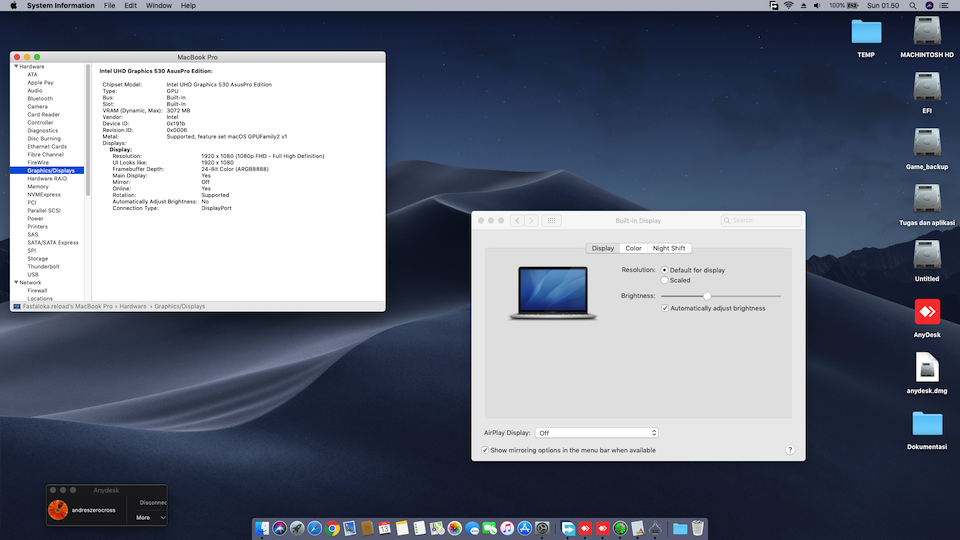The height and width of the screenshot is (540, 960).
Task: Open Finder from the Dock
Action: pyautogui.click(x=262, y=528)
